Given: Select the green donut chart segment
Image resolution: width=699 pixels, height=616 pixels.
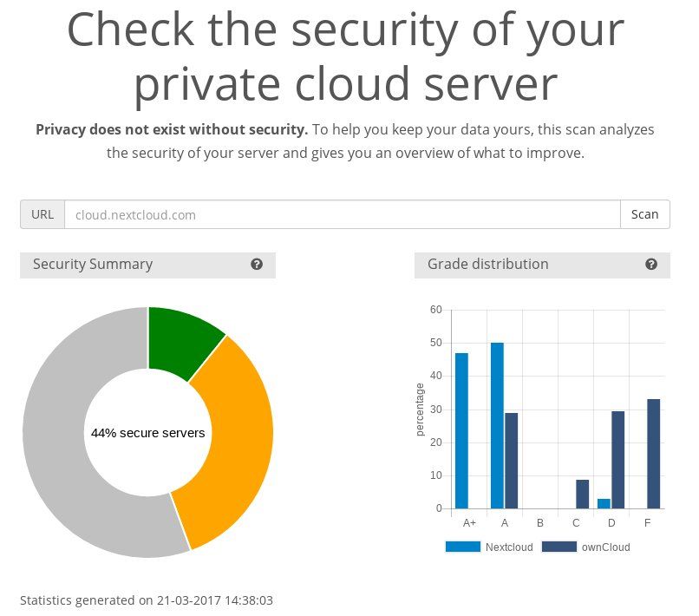Looking at the screenshot, I should pos(185,341).
